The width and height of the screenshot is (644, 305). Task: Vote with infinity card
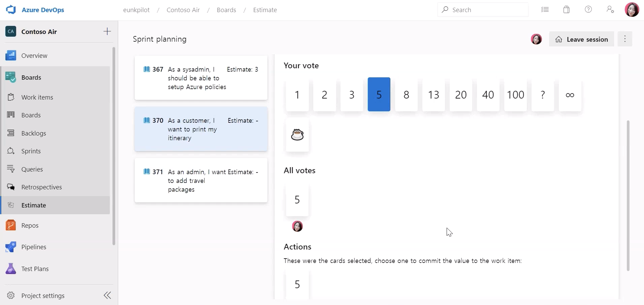click(570, 94)
